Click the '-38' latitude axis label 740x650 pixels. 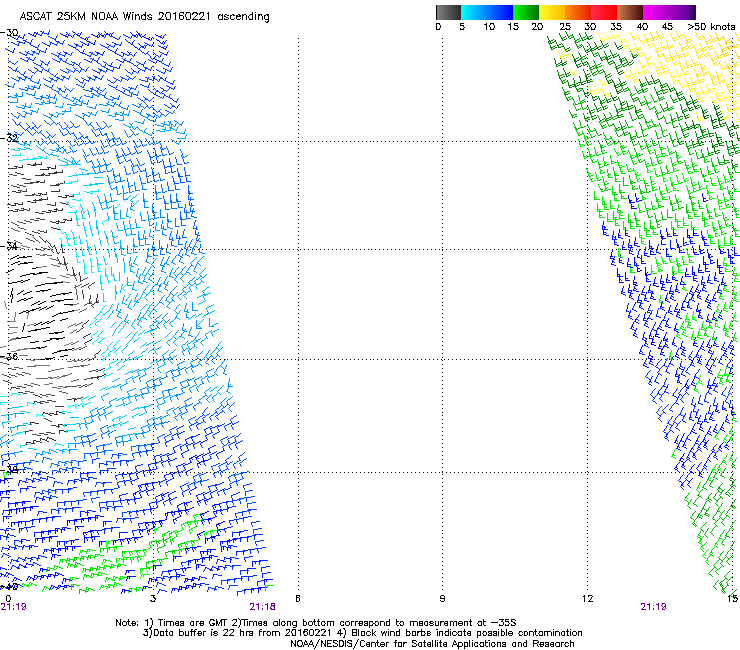tap(9, 469)
